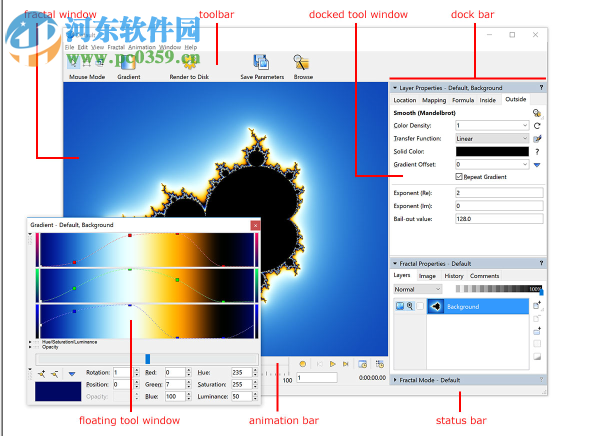Click the edit icon next to Transfer Function
Screen dimensions: 600x436
pyautogui.click(x=537, y=139)
